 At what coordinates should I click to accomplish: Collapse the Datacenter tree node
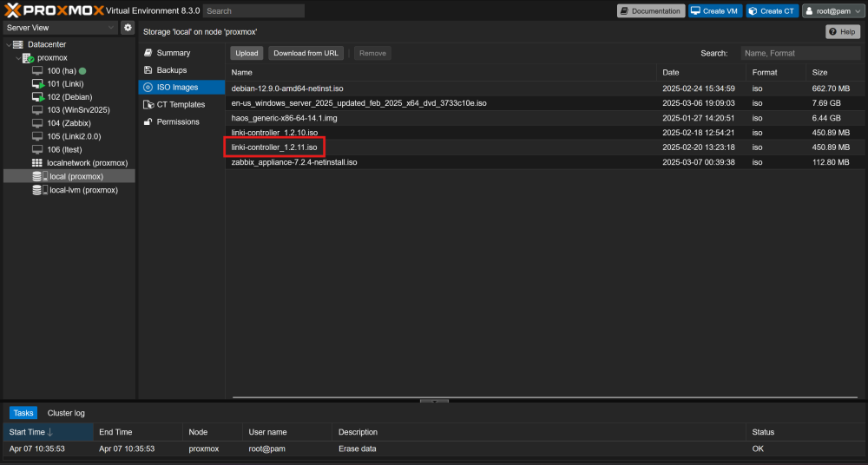9,44
